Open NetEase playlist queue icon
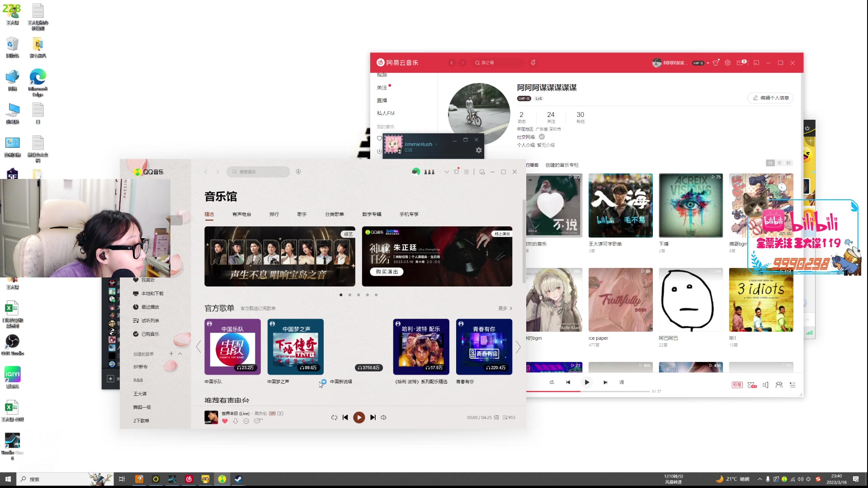 click(793, 385)
